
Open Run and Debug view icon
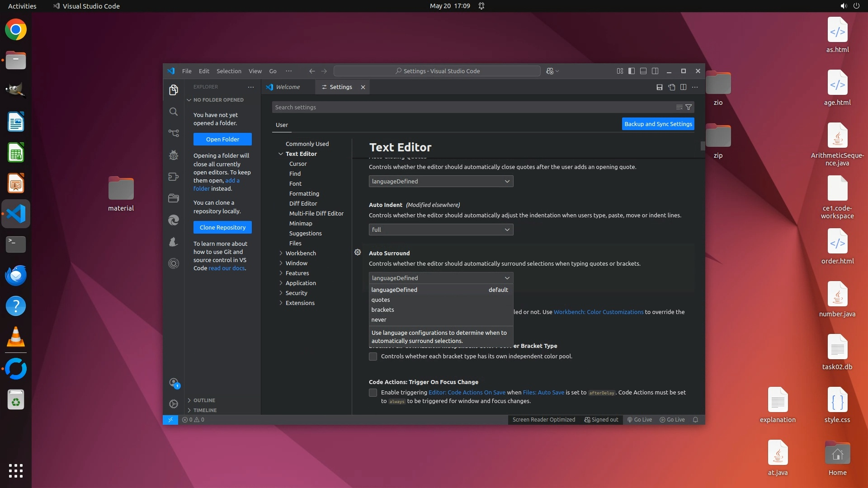(174, 155)
